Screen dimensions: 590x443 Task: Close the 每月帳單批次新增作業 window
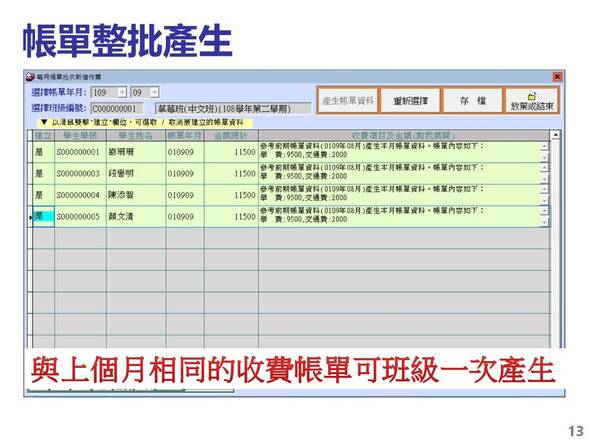tap(557, 77)
